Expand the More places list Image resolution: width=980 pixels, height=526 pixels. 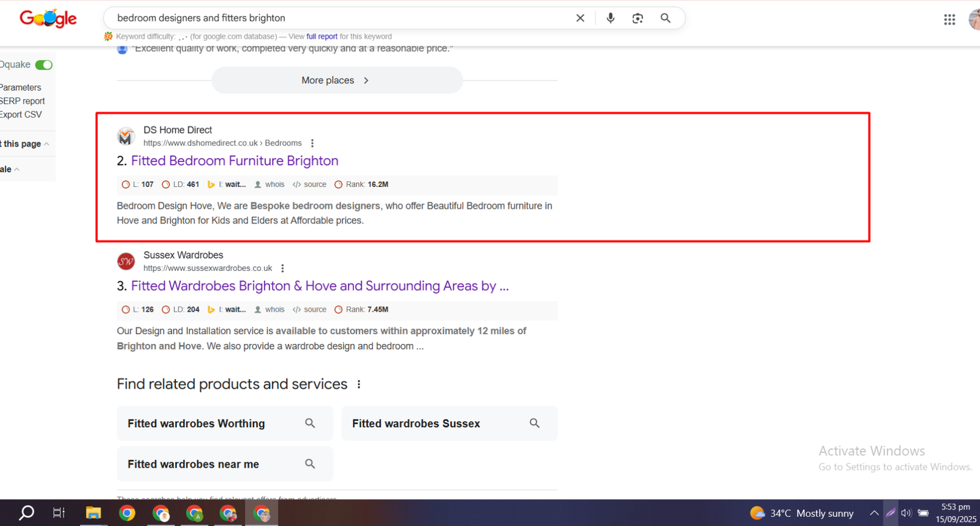[337, 80]
